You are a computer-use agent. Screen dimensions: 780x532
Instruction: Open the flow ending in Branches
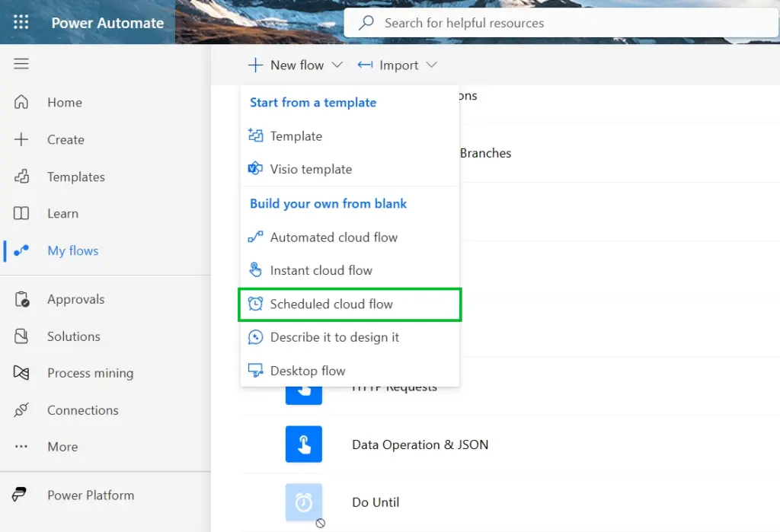coord(485,153)
